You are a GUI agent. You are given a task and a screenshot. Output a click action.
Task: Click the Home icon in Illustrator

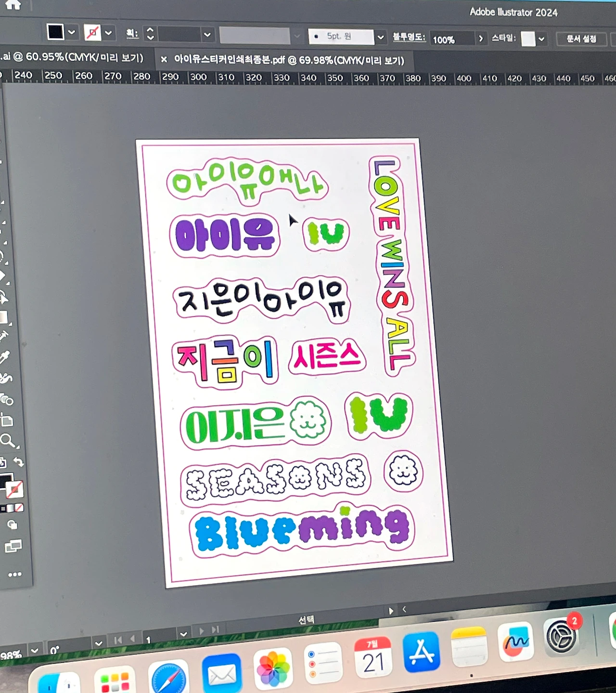pyautogui.click(x=13, y=4)
